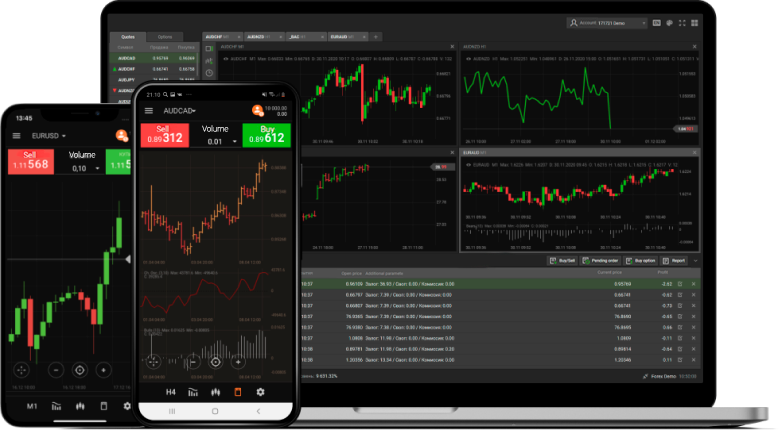The height and width of the screenshot is (430, 782).
Task: Tap the orange orders icon on AUDCAD phone
Action: click(238, 392)
